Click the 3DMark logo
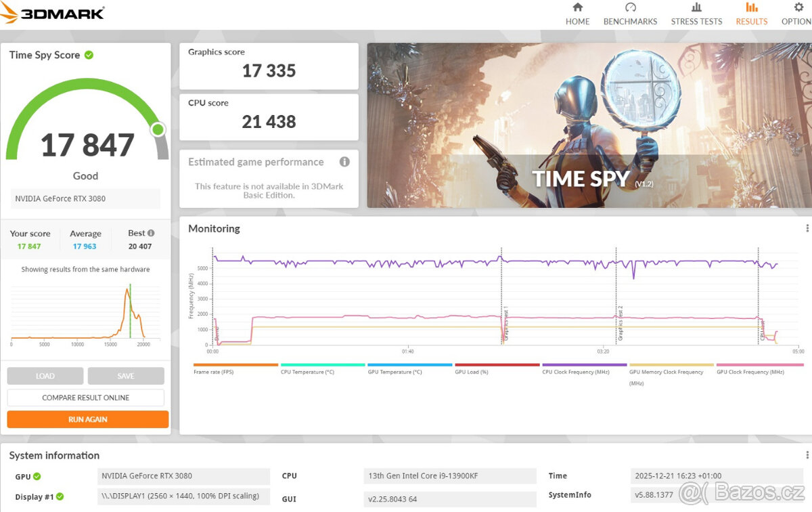812x512 pixels. (x=51, y=12)
